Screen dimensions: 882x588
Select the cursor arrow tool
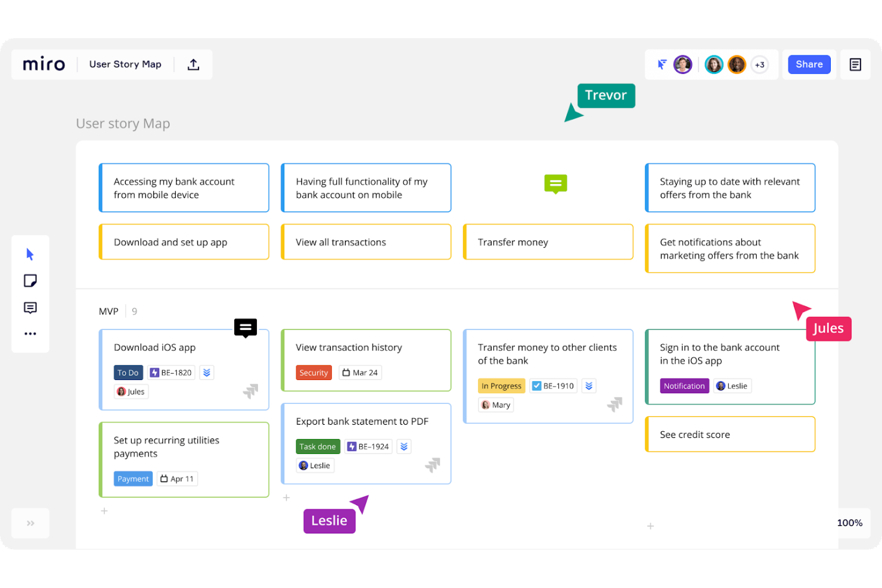click(30, 254)
